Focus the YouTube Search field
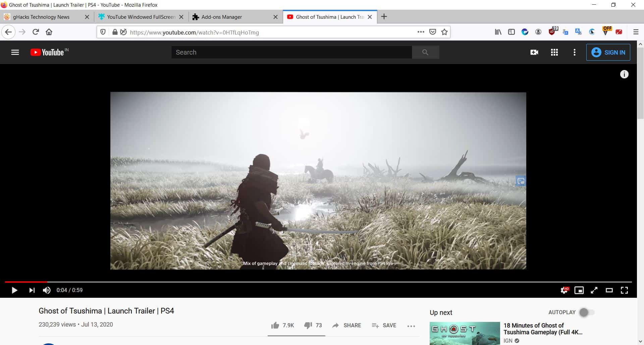The image size is (644, 345). coord(291,52)
